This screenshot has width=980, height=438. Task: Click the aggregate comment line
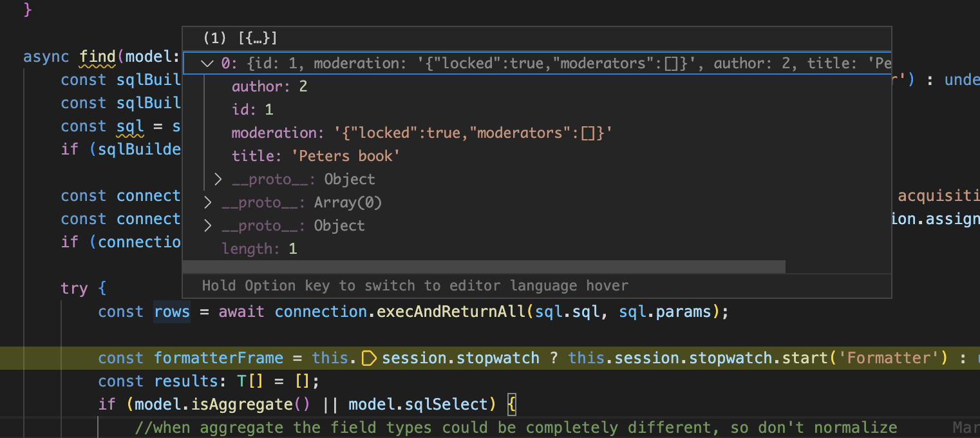516,428
